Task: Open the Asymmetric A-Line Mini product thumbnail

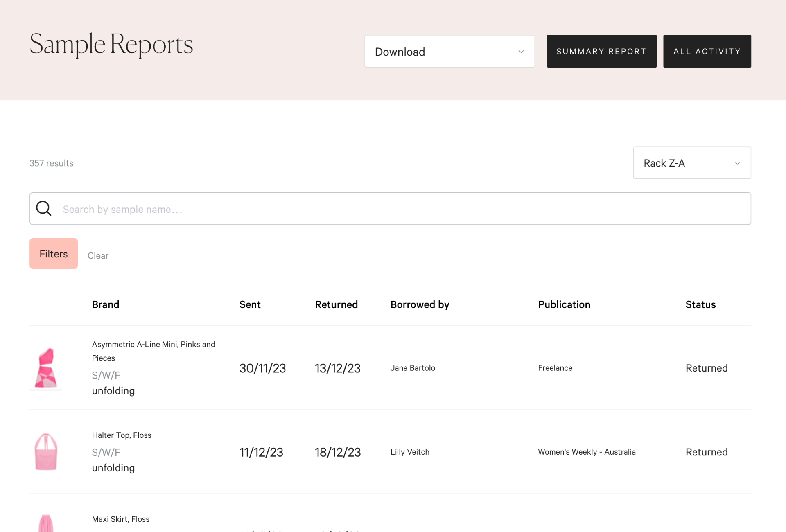Action: click(46, 368)
